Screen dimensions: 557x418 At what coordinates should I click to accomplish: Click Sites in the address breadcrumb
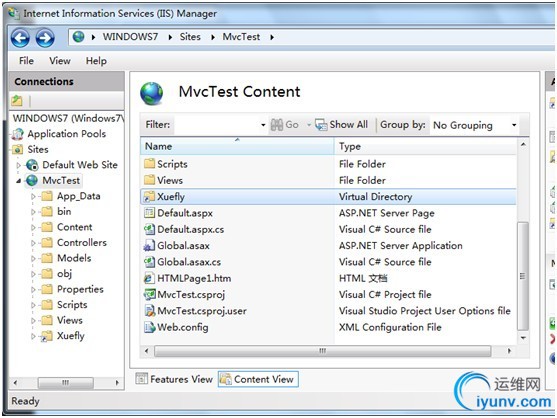coord(190,37)
